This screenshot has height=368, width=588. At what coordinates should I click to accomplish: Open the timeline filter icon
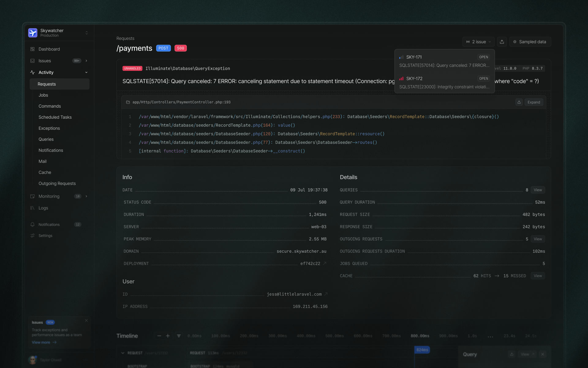179,336
